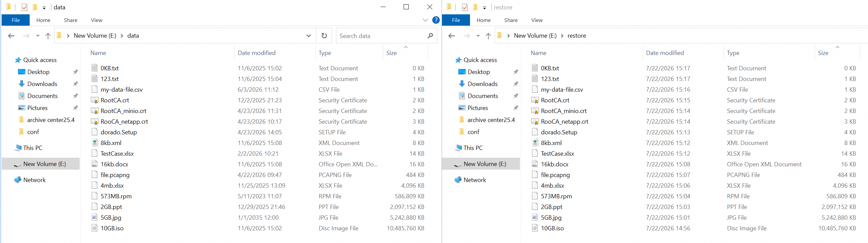
Task: Click the chevron after New Volume (E:) in restore address bar
Action: click(562, 36)
